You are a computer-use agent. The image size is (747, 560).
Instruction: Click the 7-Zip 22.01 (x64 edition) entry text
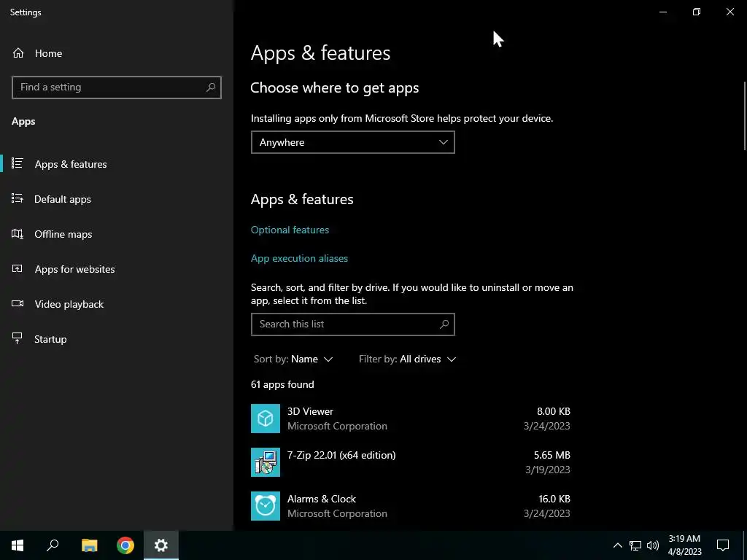point(341,455)
